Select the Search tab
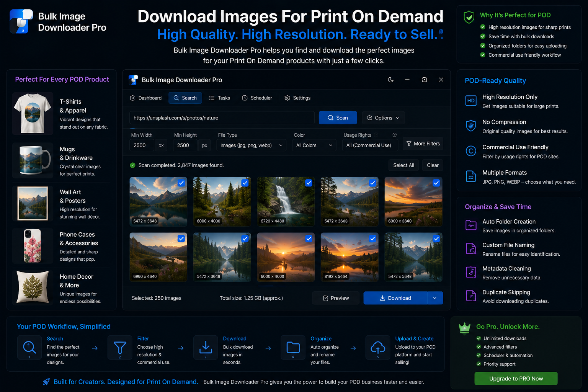The image size is (588, 392). point(185,98)
